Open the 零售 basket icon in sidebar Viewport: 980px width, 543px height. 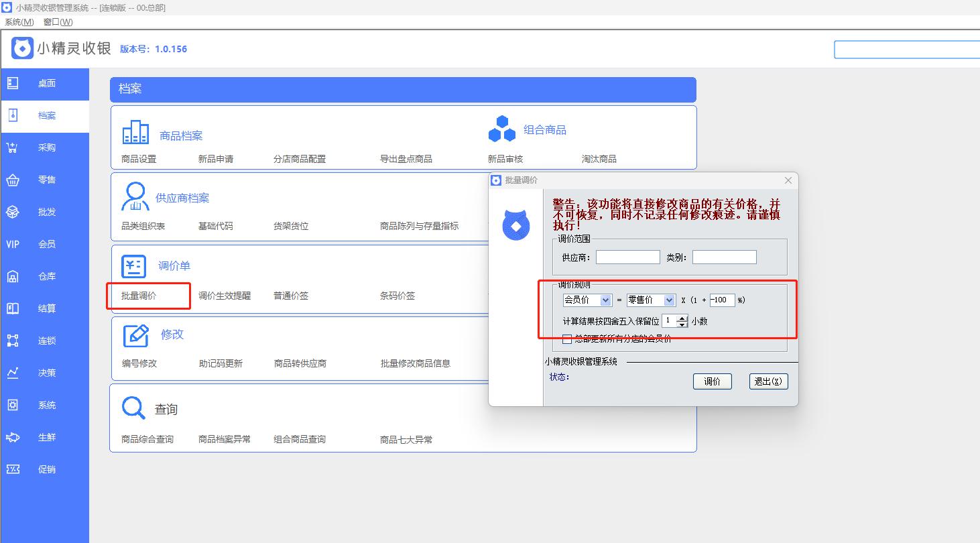pyautogui.click(x=13, y=180)
